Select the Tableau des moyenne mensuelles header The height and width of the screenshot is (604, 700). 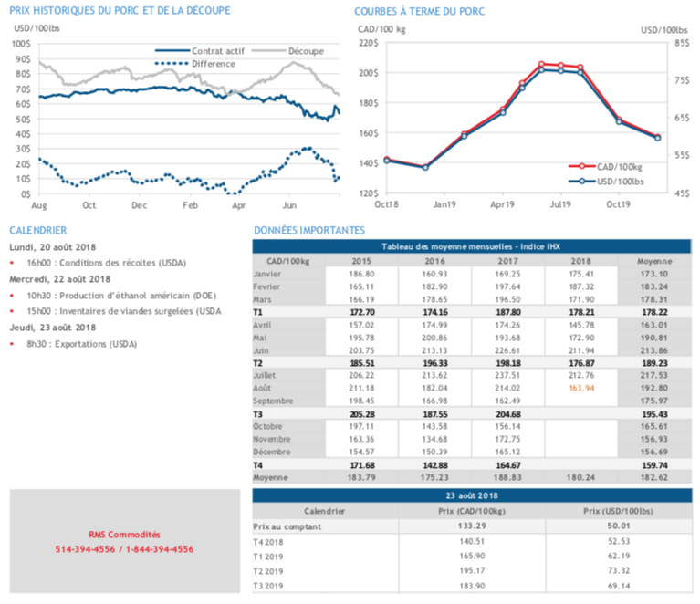point(471,247)
